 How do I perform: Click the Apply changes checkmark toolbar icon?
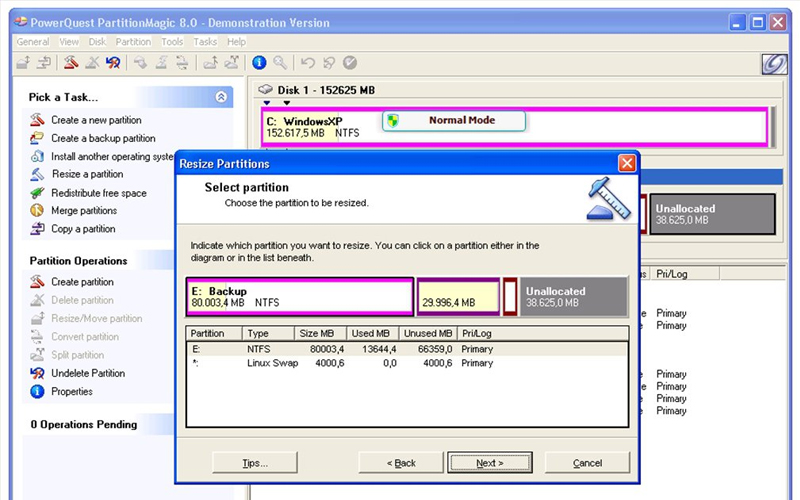[349, 63]
